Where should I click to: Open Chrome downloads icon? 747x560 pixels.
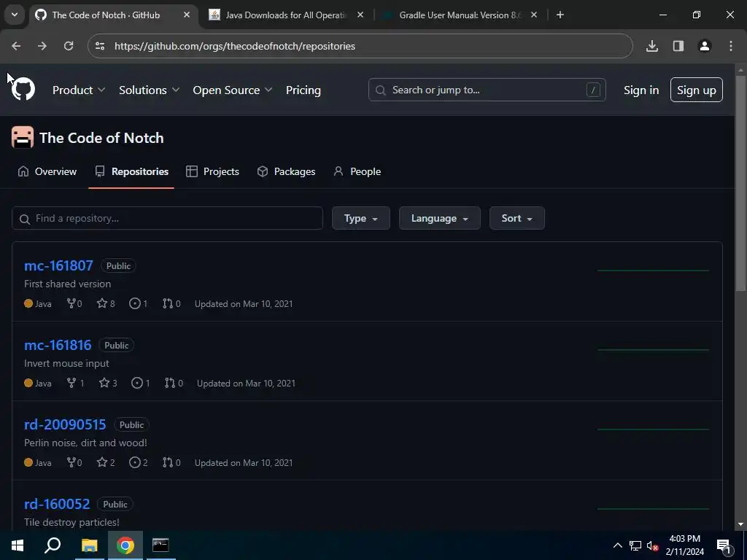click(651, 46)
